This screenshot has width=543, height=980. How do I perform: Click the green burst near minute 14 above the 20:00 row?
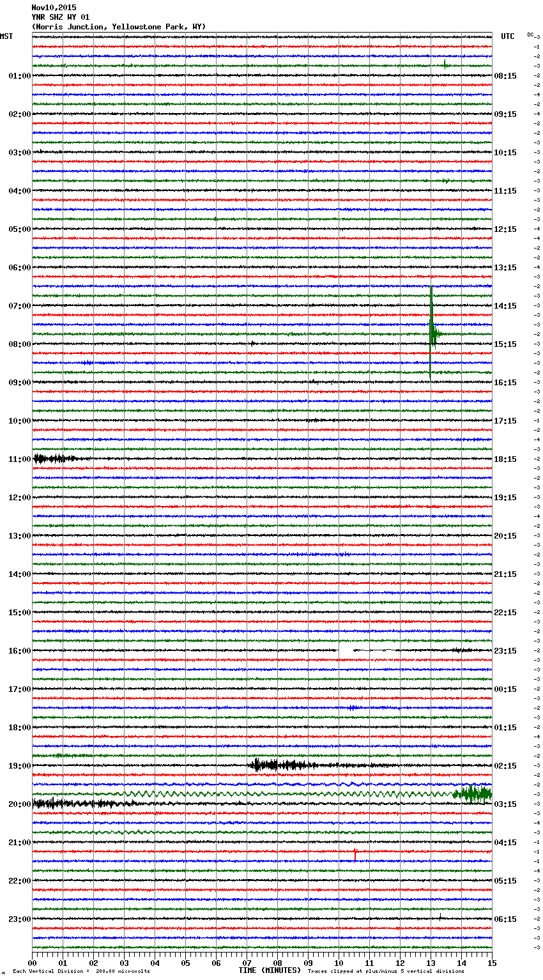pos(473,793)
